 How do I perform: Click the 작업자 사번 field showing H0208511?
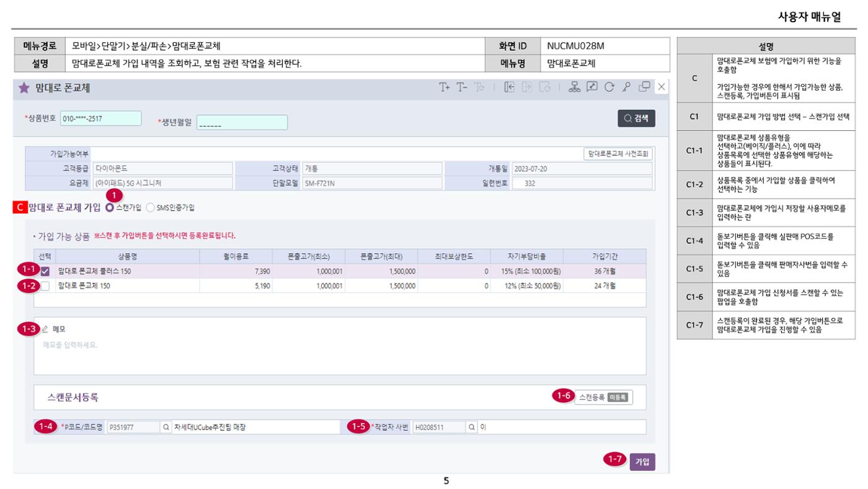(438, 427)
